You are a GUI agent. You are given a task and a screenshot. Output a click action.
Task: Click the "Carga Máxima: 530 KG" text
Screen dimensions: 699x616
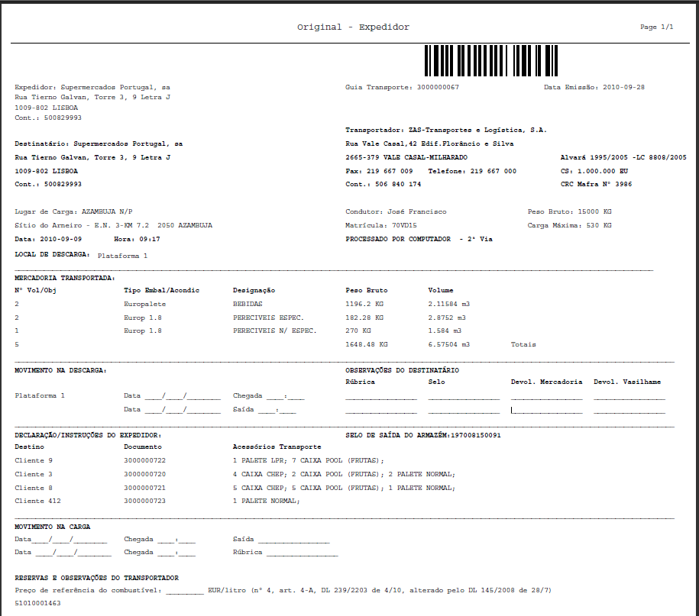click(x=570, y=225)
